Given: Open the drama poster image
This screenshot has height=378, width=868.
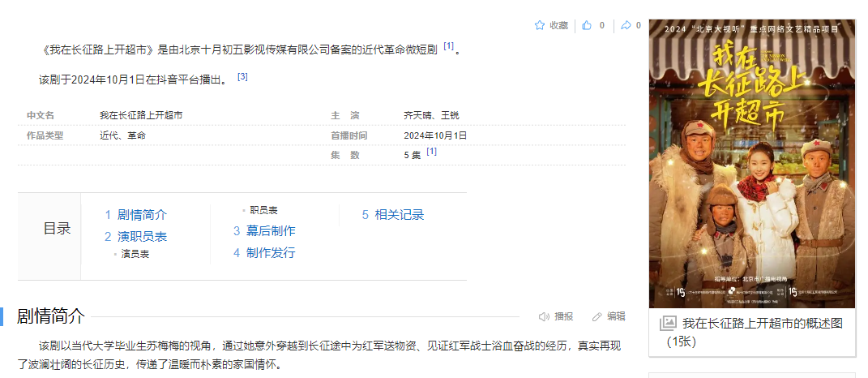Looking at the screenshot, I should 752,162.
